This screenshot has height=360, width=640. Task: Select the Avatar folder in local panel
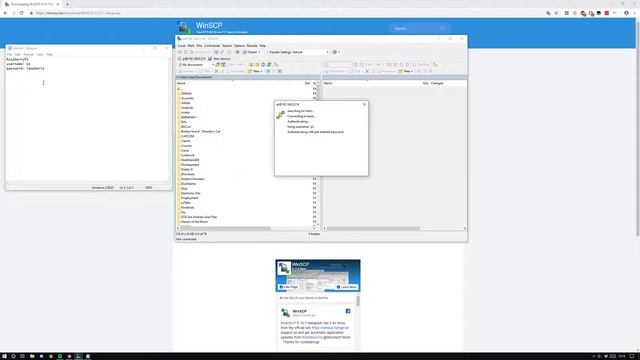click(186, 113)
